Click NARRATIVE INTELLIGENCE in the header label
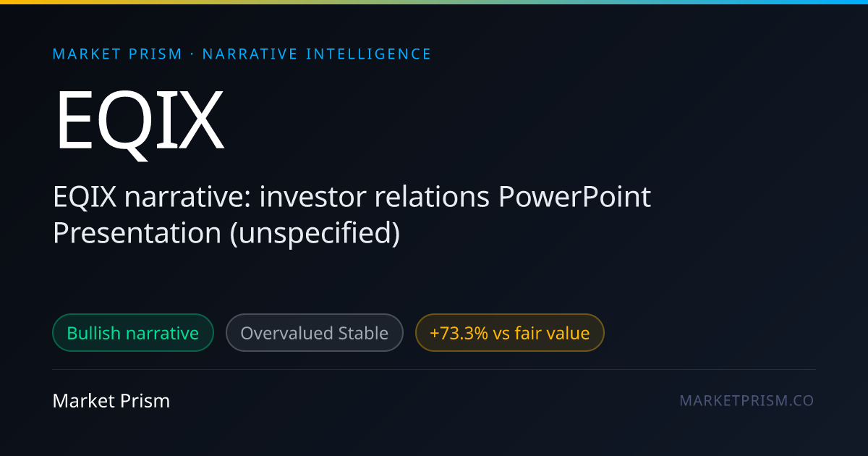Screen dimensions: 868x456 317,54
